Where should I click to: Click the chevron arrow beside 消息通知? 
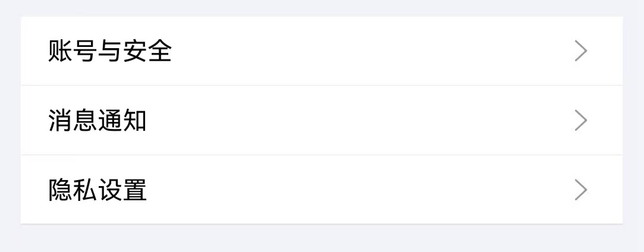[x=581, y=121]
